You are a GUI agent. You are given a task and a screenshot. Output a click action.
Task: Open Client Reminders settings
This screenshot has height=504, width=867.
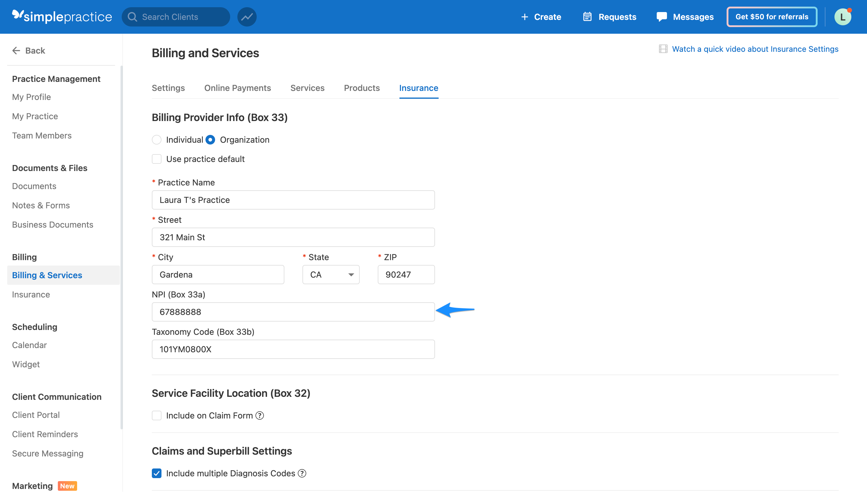pos(45,434)
